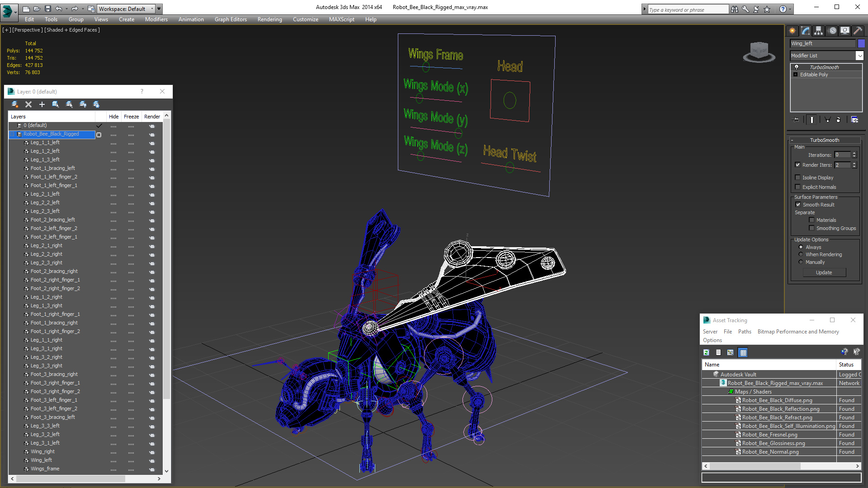Click the viewport [+] menu label
The height and width of the screenshot is (488, 868).
click(x=6, y=30)
